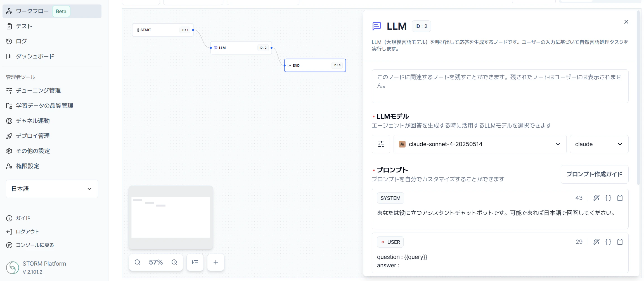Insert variable braces in USER prompt
Screen dimensions: 644x281
608,242
